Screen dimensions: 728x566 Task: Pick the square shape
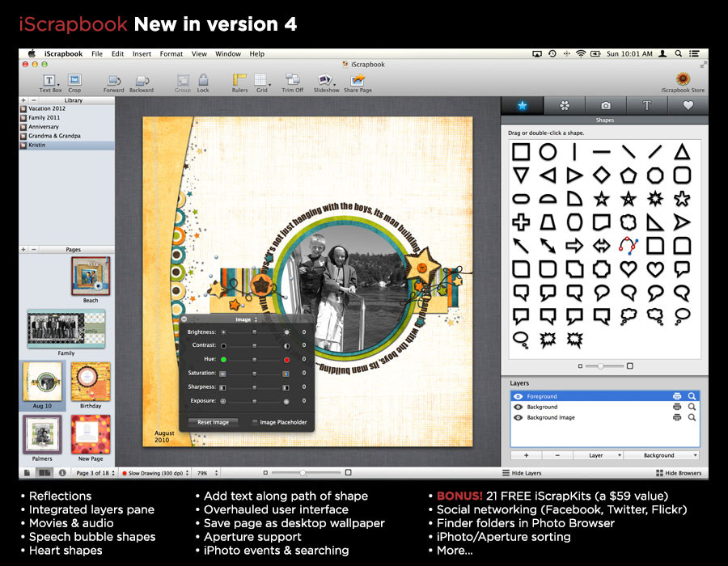pyautogui.click(x=521, y=152)
